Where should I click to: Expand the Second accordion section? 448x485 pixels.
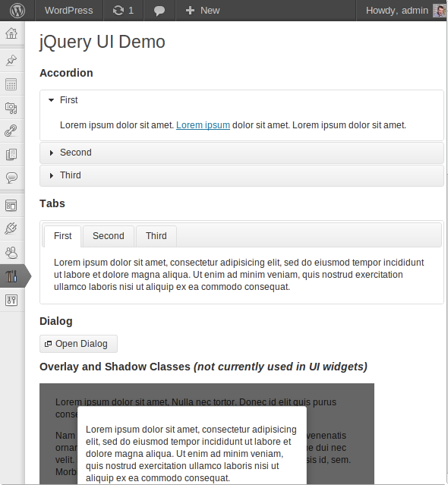point(241,153)
